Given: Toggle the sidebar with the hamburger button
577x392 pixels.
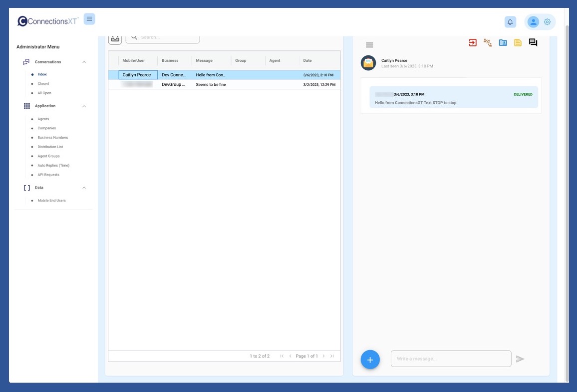Looking at the screenshot, I should pos(89,19).
